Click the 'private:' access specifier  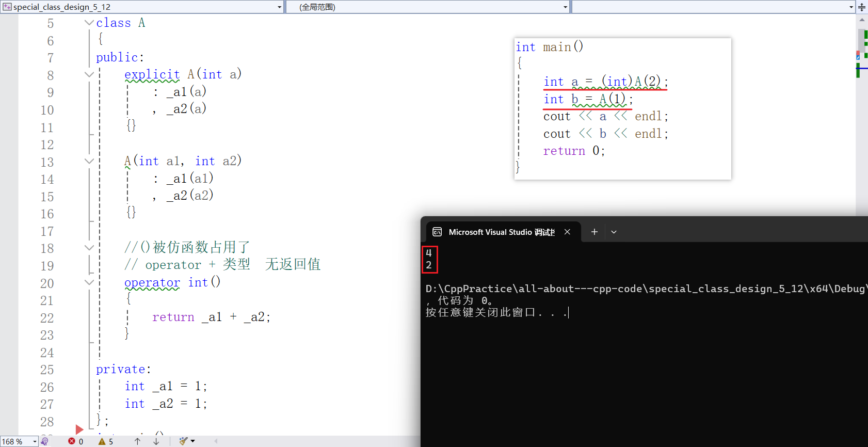124,369
